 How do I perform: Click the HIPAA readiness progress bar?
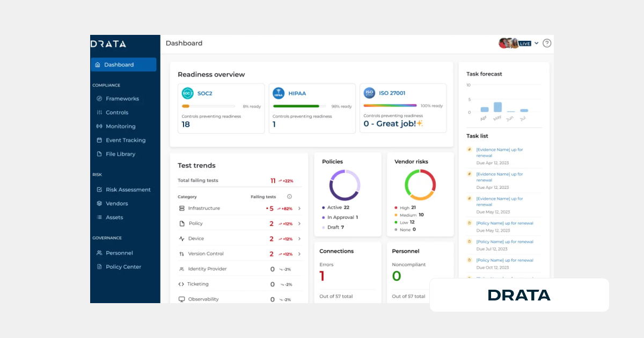coord(299,106)
